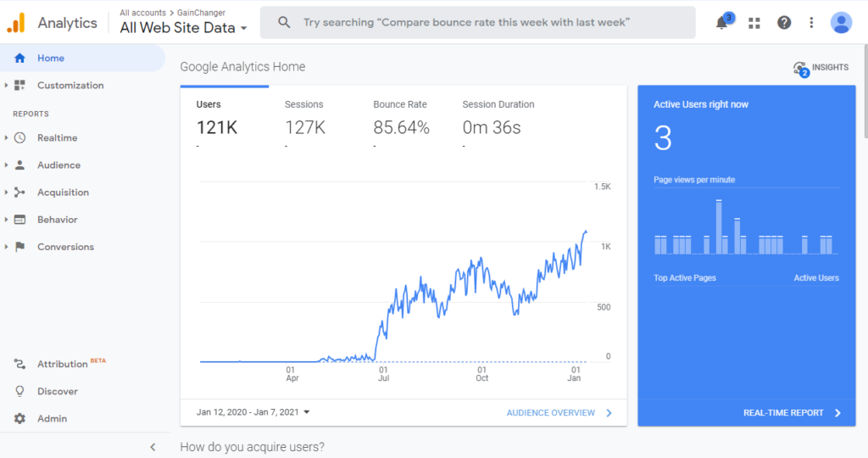The image size is (868, 458).
Task: Click the Conversions flag icon
Action: (20, 247)
